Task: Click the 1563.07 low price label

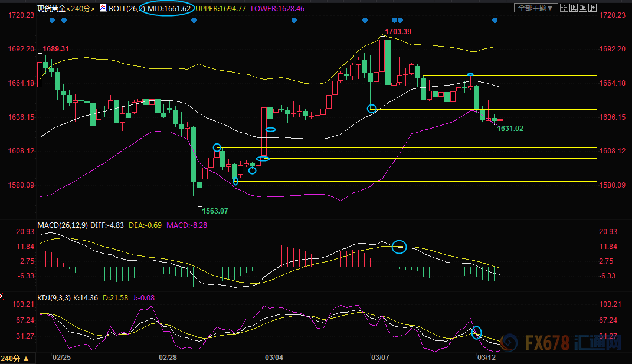Action: point(215,211)
